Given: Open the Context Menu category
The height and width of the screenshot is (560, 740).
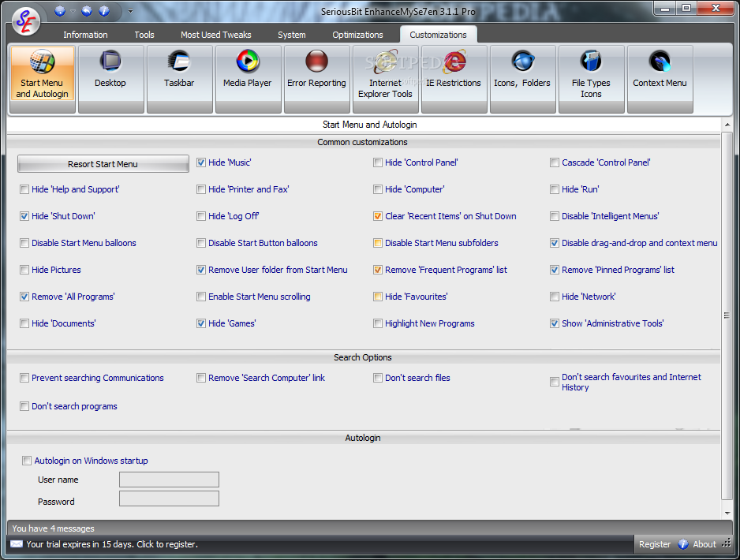Looking at the screenshot, I should 660,79.
